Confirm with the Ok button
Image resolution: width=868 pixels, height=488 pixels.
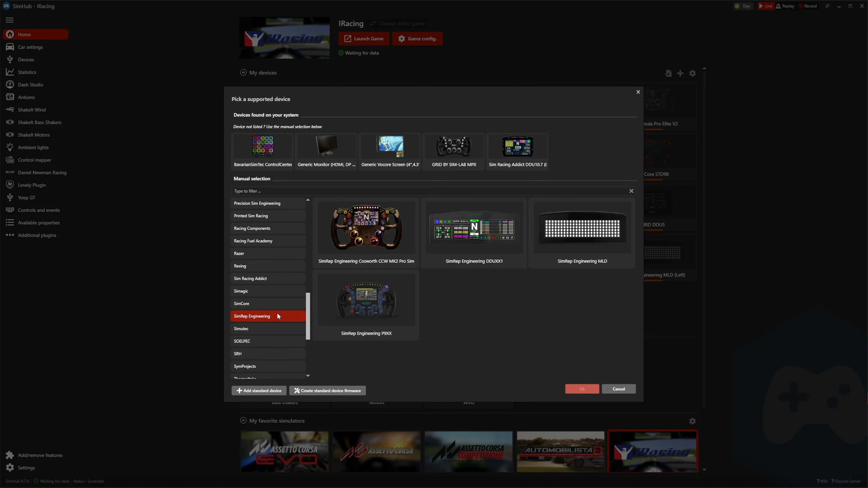[582, 389]
